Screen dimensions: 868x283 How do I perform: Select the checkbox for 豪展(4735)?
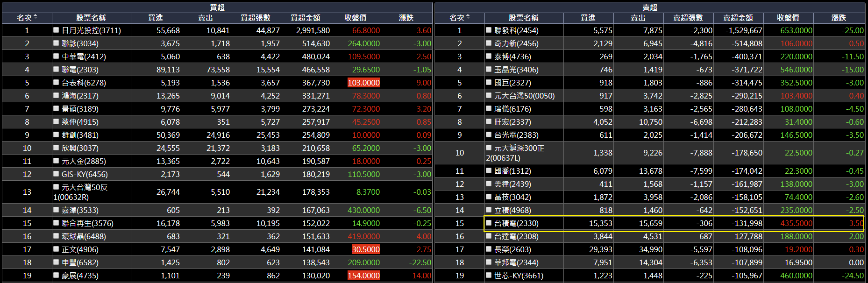56,275
